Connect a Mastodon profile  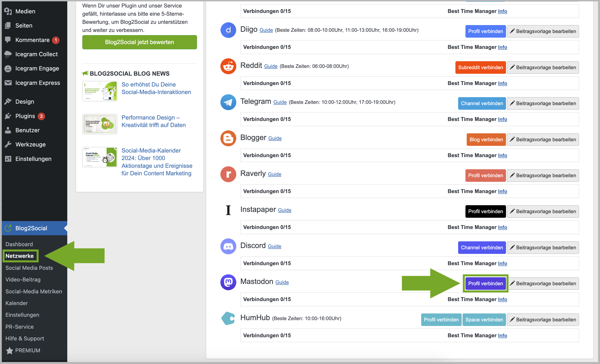[485, 283]
